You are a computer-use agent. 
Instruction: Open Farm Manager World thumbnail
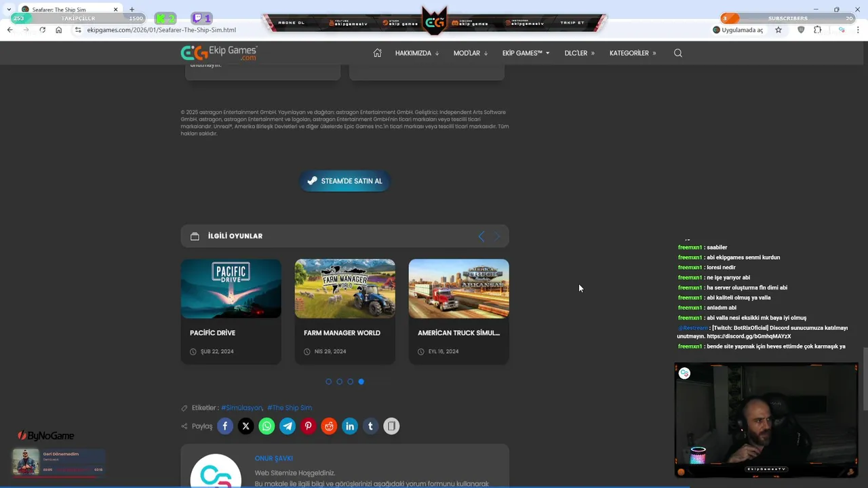coord(345,289)
